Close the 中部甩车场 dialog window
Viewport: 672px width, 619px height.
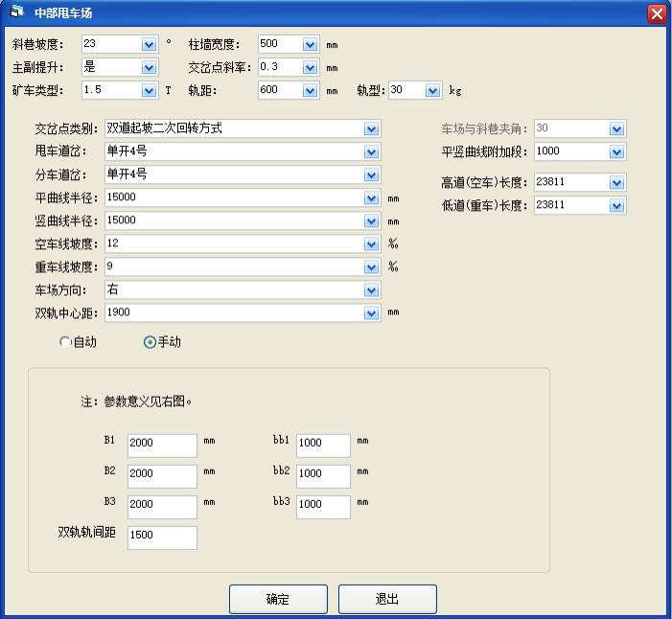click(657, 13)
